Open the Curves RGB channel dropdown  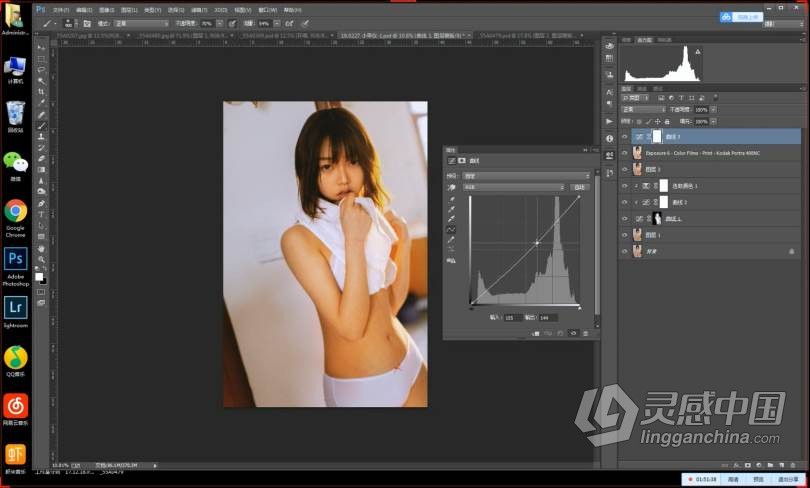(x=513, y=187)
